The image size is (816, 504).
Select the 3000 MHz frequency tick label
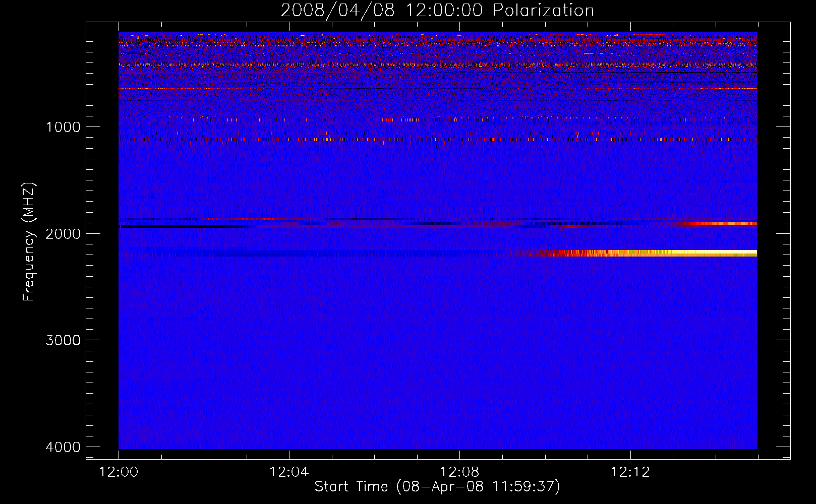tap(63, 340)
